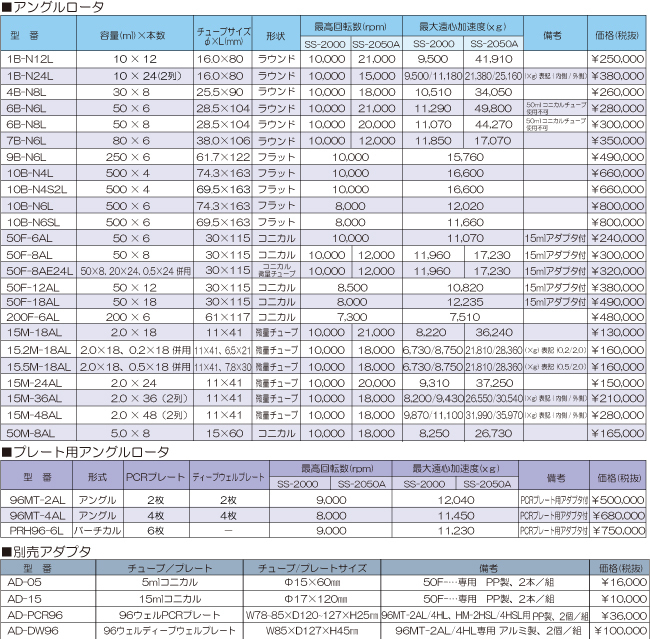
Task: Click the 49,800 acceleration value
Action: pyautogui.click(x=493, y=108)
